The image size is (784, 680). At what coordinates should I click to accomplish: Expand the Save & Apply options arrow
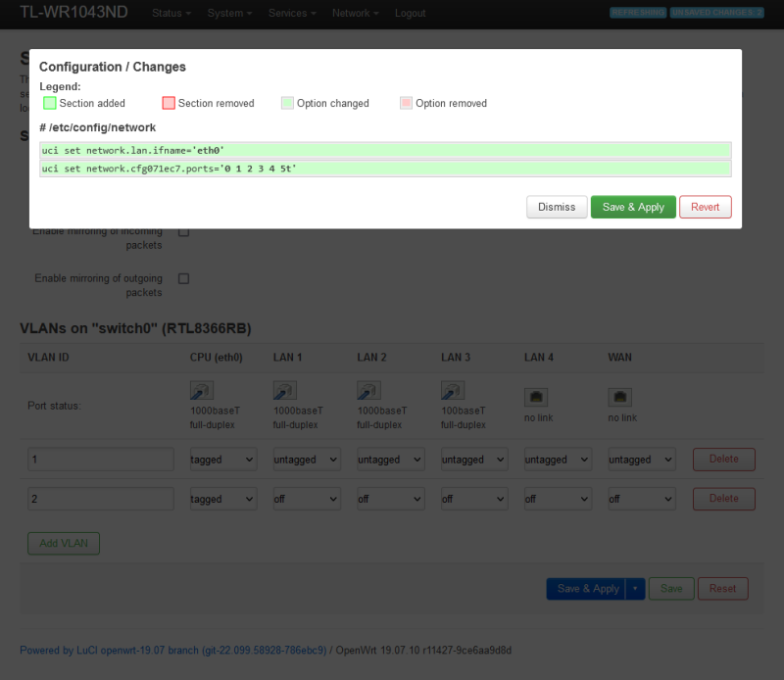click(x=635, y=589)
